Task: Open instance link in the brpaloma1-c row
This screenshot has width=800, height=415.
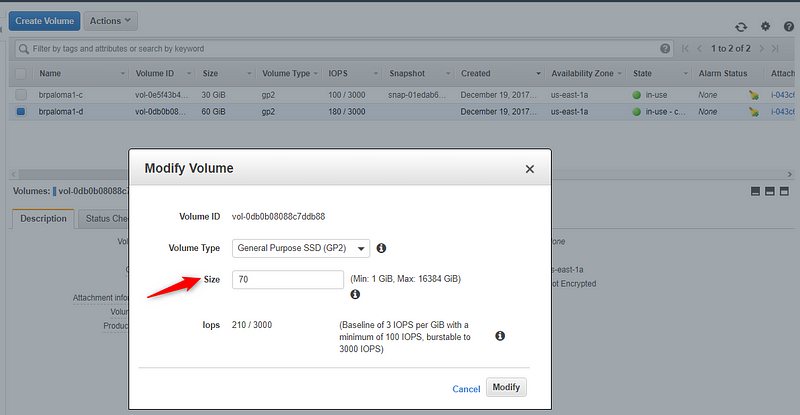Action: 782,95
